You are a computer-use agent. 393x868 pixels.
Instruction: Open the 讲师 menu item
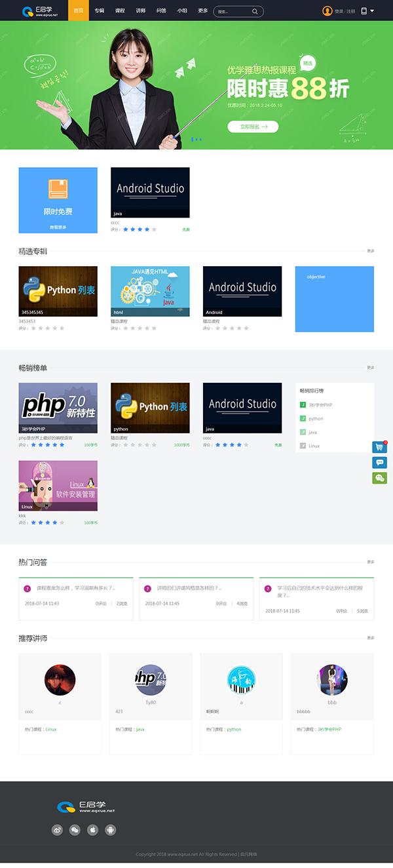pyautogui.click(x=141, y=10)
